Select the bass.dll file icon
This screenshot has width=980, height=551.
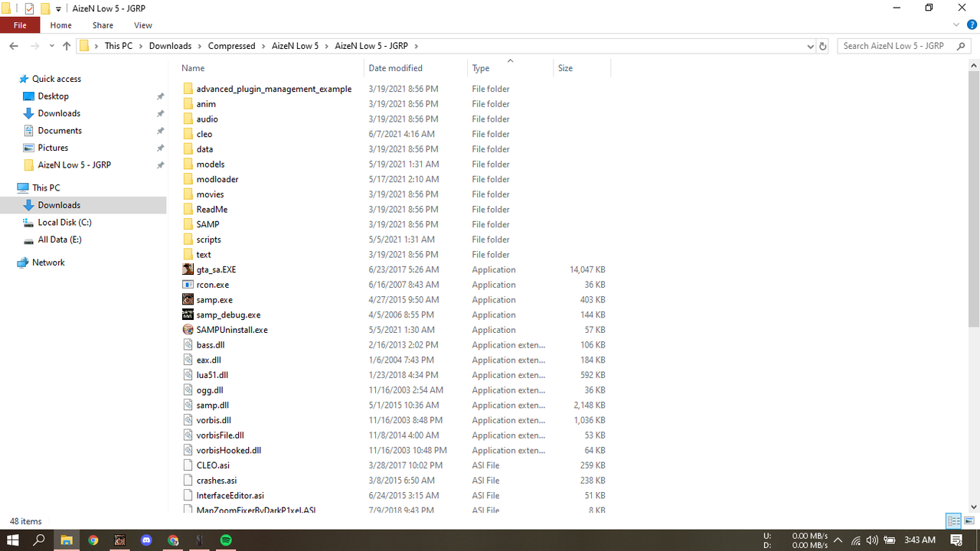click(x=188, y=344)
